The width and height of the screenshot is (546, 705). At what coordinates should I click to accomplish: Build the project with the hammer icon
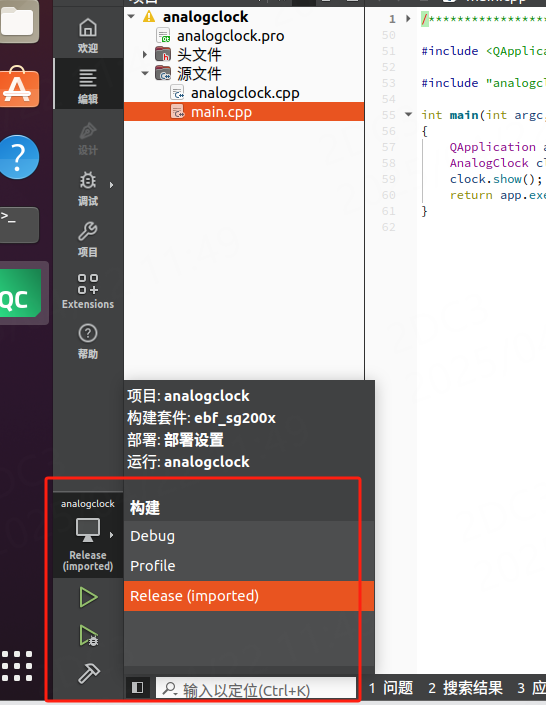(x=89, y=673)
